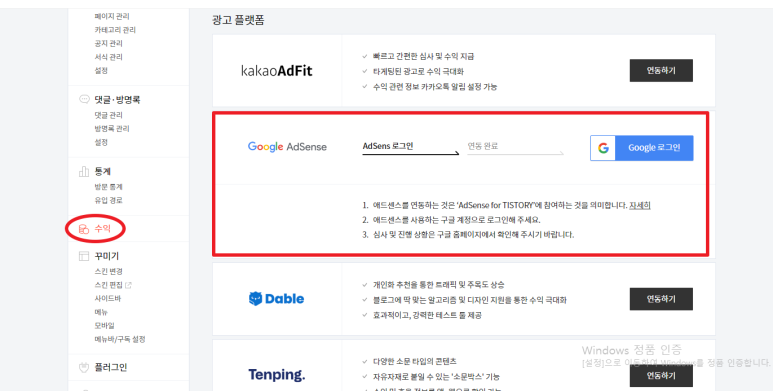Click text '심사 및 진행 상황은 구글 홈페이지에서 확인해 주시기 바랍니다.'
Viewport: 773px width, 391px height.
click(x=473, y=235)
